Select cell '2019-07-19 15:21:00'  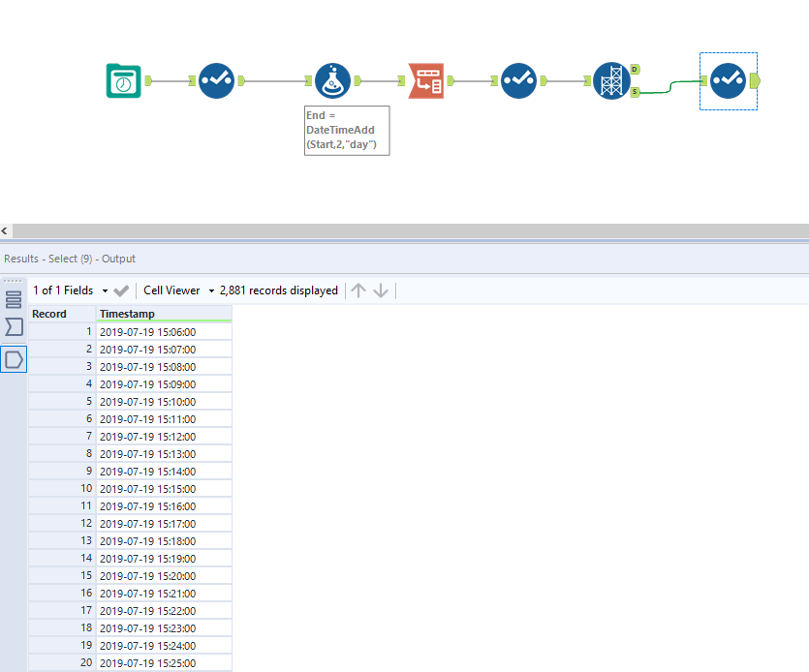(164, 594)
